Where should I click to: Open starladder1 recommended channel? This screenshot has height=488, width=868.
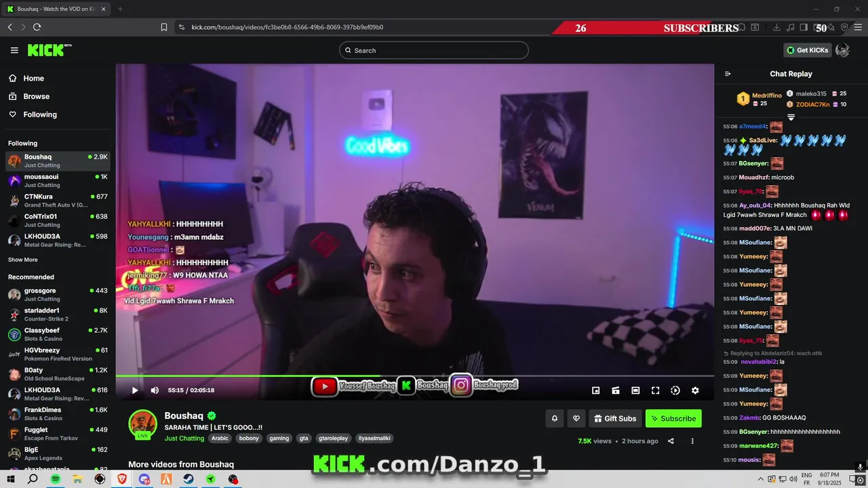[58, 314]
